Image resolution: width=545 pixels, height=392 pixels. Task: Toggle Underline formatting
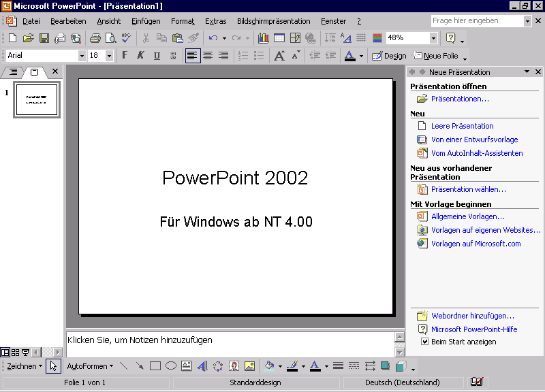(x=157, y=56)
